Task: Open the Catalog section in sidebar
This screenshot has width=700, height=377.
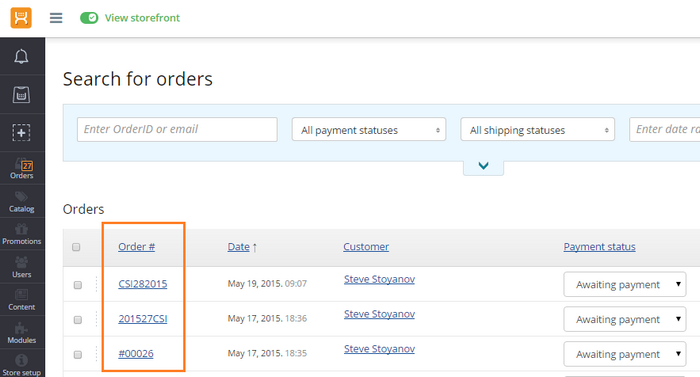Action: [x=22, y=201]
